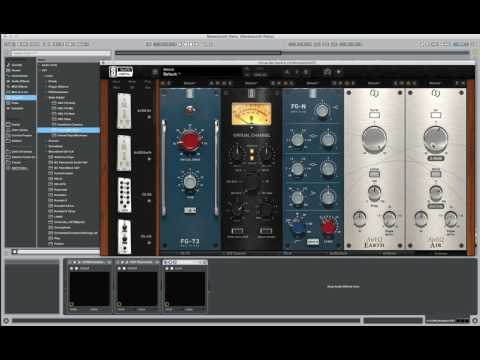Viewport: 480px width, 360px height.
Task: Click the bottom left knob on Air module
Action: 421,218
